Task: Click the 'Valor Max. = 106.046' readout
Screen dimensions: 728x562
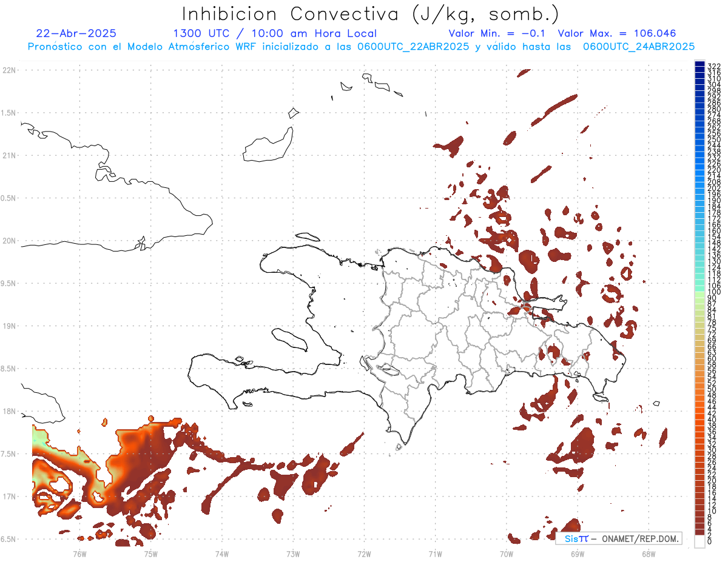Action: tap(617, 33)
